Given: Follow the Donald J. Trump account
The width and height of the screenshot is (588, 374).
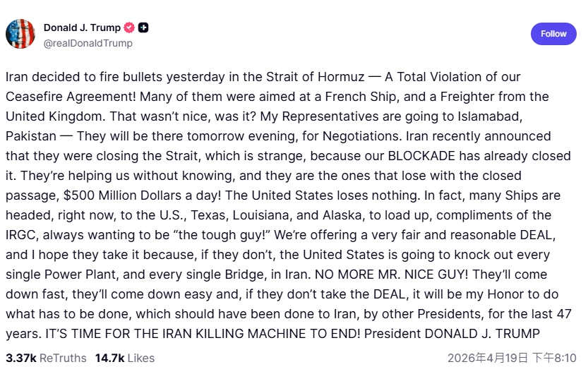Looking at the screenshot, I should pos(553,34).
